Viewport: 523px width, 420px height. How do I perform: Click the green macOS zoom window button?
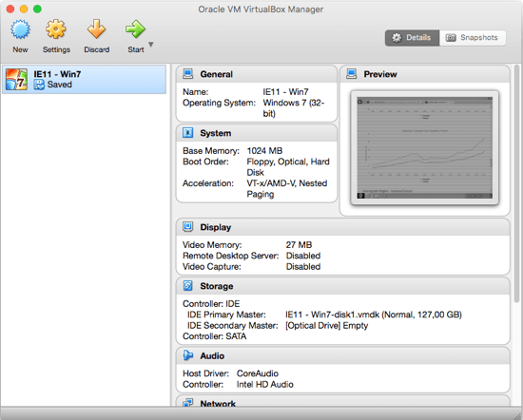tap(37, 9)
